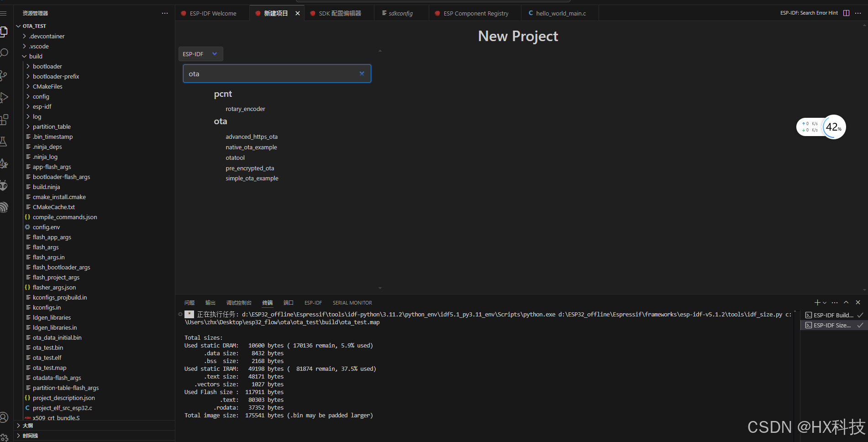This screenshot has width=868, height=442.
Task: Clear the ota search text with the X
Action: 362,74
